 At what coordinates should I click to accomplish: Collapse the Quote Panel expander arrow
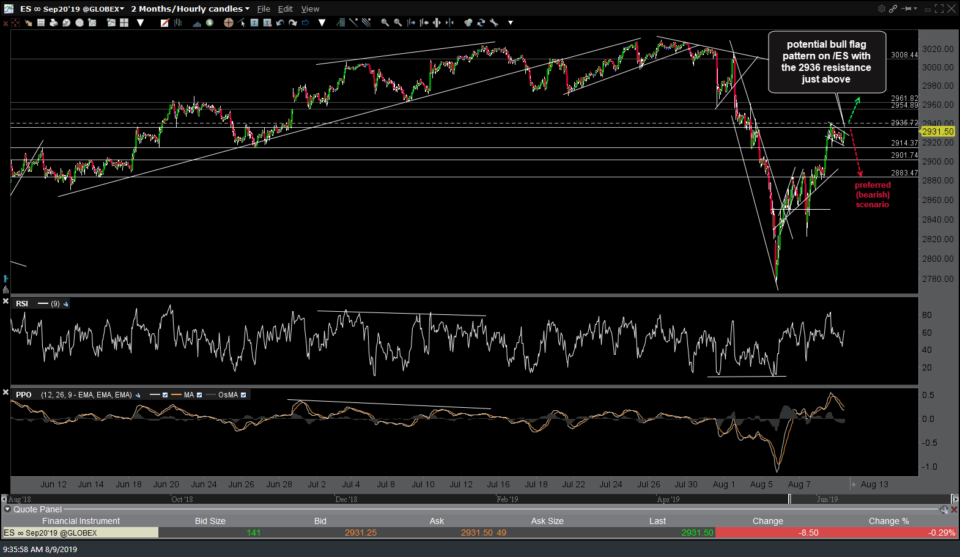(x=7, y=509)
